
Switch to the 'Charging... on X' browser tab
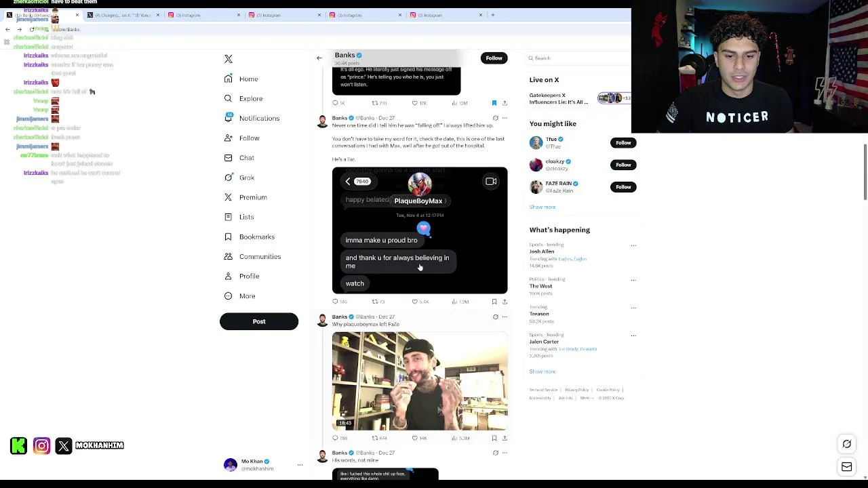click(122, 15)
